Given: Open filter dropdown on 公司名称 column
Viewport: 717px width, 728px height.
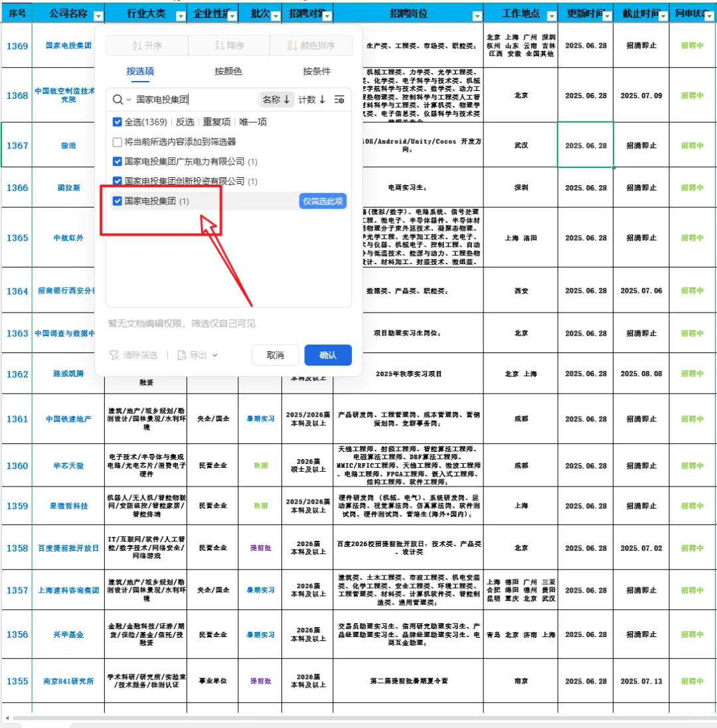Looking at the screenshot, I should tap(98, 16).
